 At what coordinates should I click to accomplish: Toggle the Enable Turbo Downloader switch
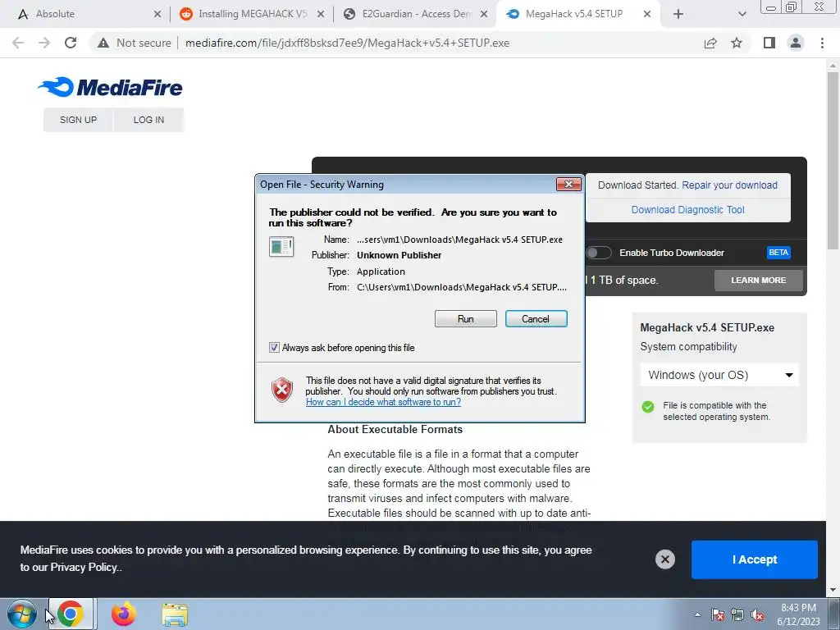tap(598, 253)
